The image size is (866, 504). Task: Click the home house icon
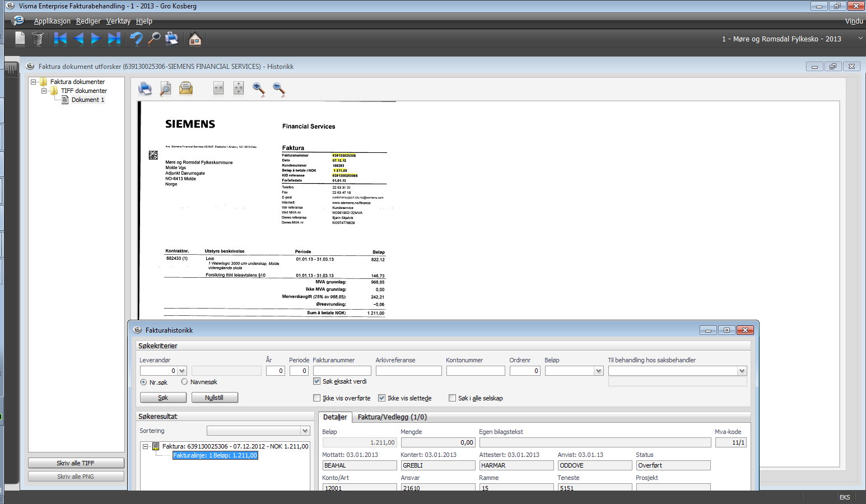click(x=195, y=38)
